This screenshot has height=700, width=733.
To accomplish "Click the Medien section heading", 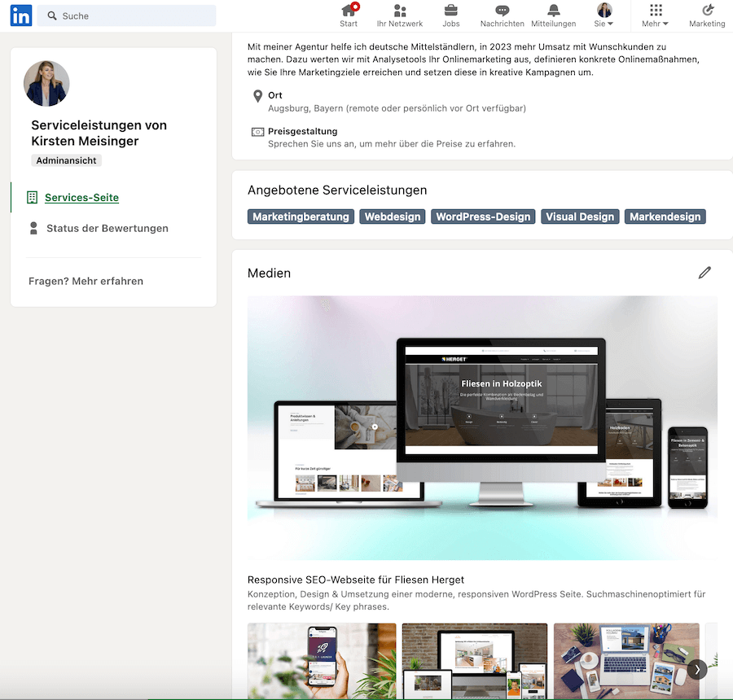I will coord(269,273).
